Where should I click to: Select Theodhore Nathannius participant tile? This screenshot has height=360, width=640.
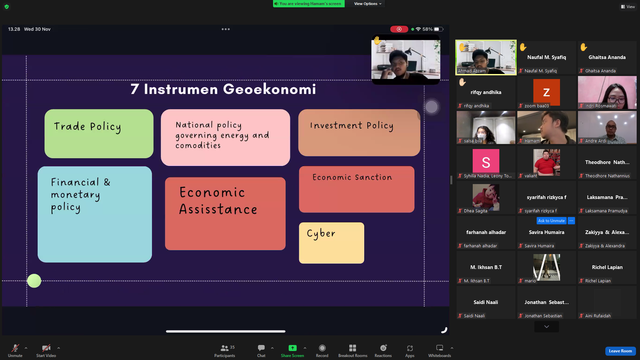607,162
